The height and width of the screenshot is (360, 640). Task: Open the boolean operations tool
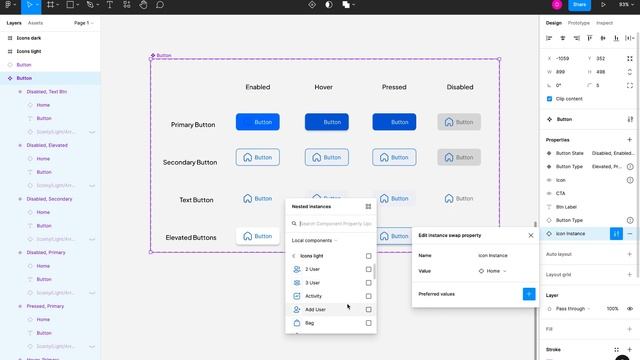coord(346,5)
